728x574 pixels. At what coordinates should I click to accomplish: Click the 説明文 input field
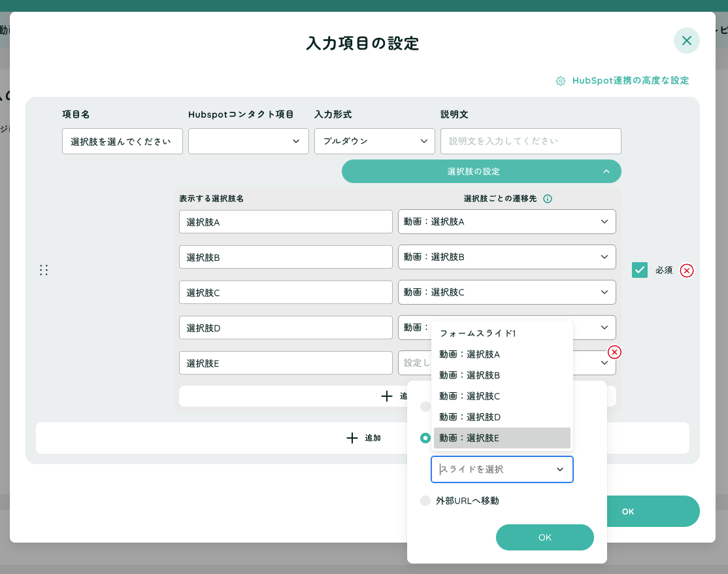[530, 141]
